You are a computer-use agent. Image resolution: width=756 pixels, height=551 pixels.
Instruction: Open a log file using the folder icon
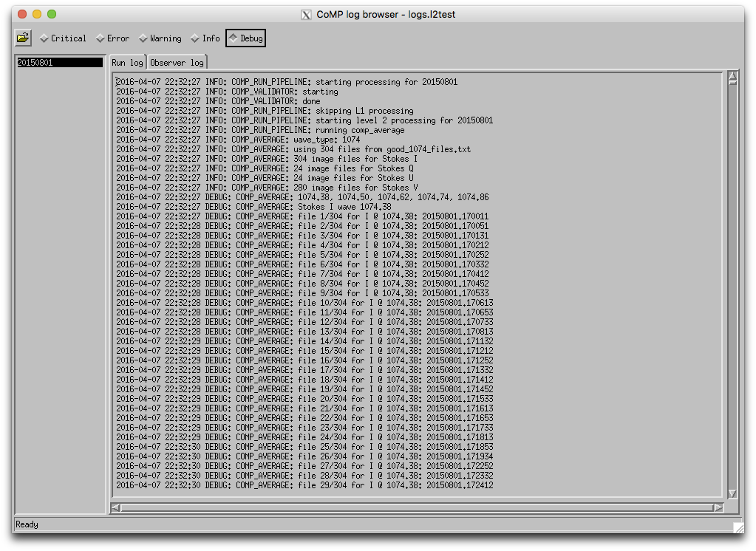coord(22,38)
